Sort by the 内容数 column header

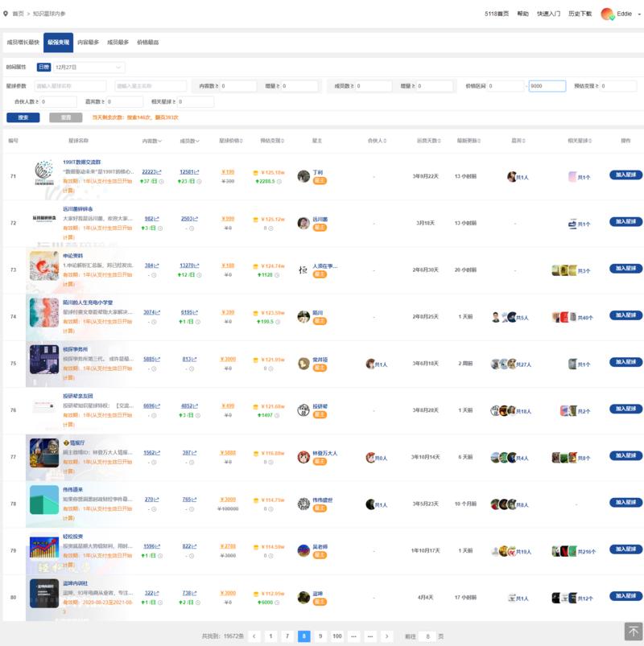click(x=151, y=141)
